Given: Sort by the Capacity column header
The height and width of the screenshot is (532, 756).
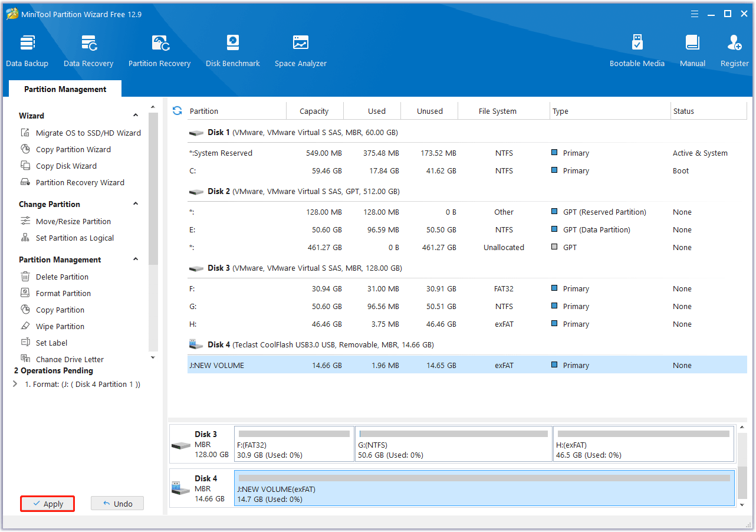Looking at the screenshot, I should point(314,111).
